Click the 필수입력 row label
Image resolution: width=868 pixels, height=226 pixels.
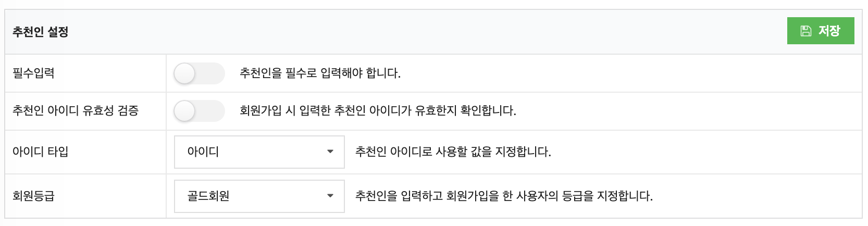[33, 73]
